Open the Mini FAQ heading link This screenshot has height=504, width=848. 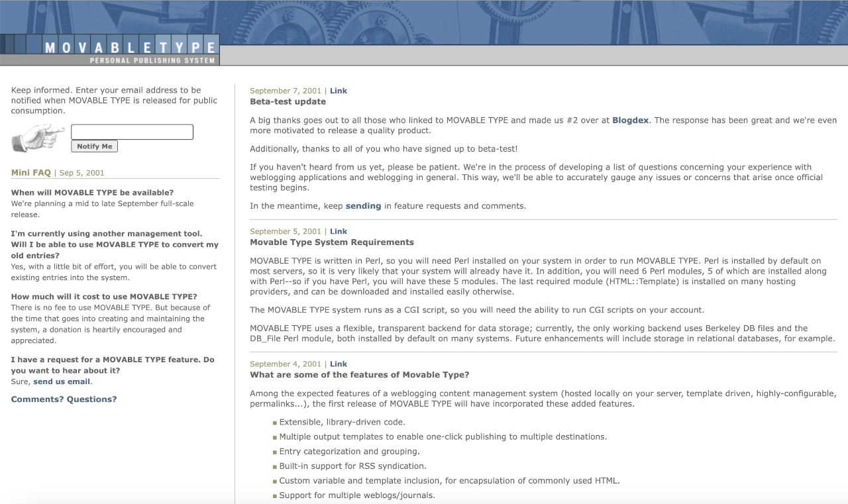pyautogui.click(x=31, y=173)
